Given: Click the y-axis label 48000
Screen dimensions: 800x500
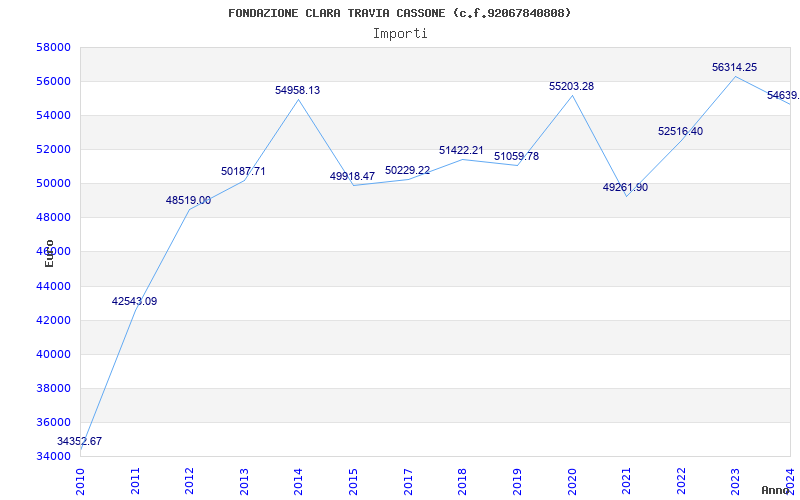Looking at the screenshot, I should click(x=53, y=218).
